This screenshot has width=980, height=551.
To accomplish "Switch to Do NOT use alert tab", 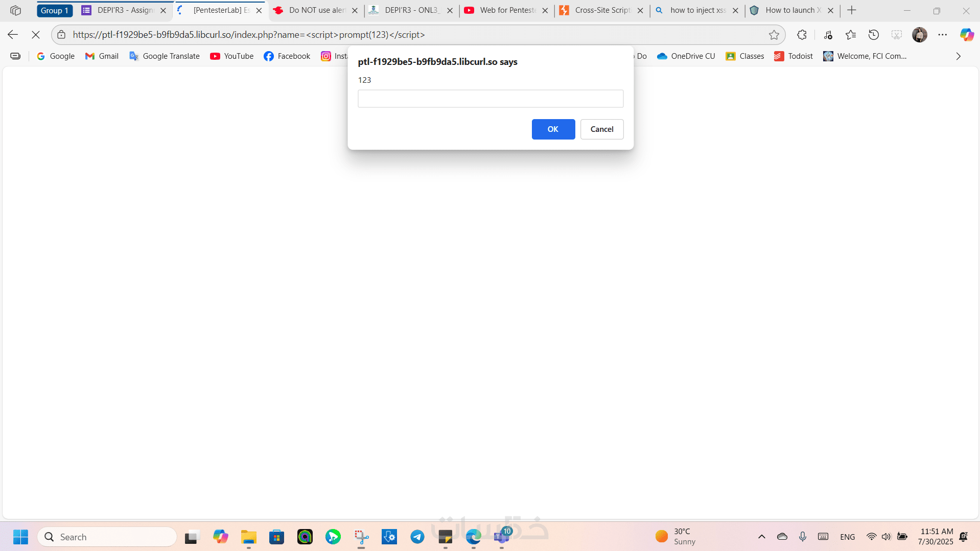I will [x=316, y=10].
